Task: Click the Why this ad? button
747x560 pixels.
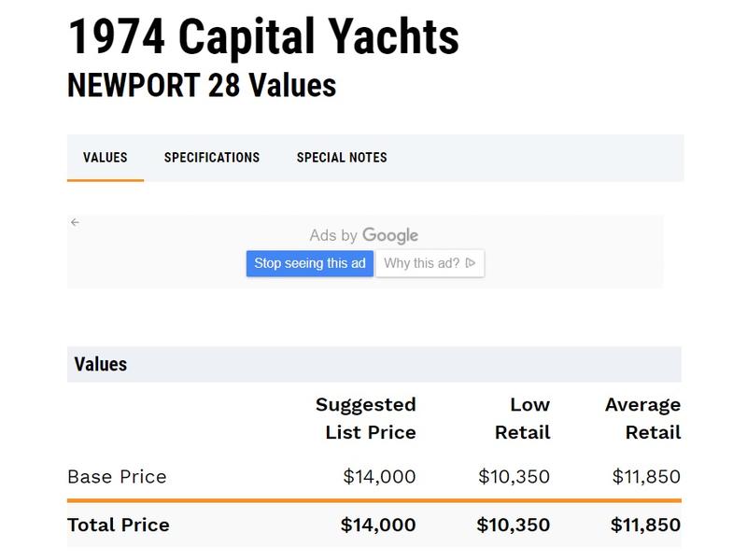Action: click(x=430, y=263)
